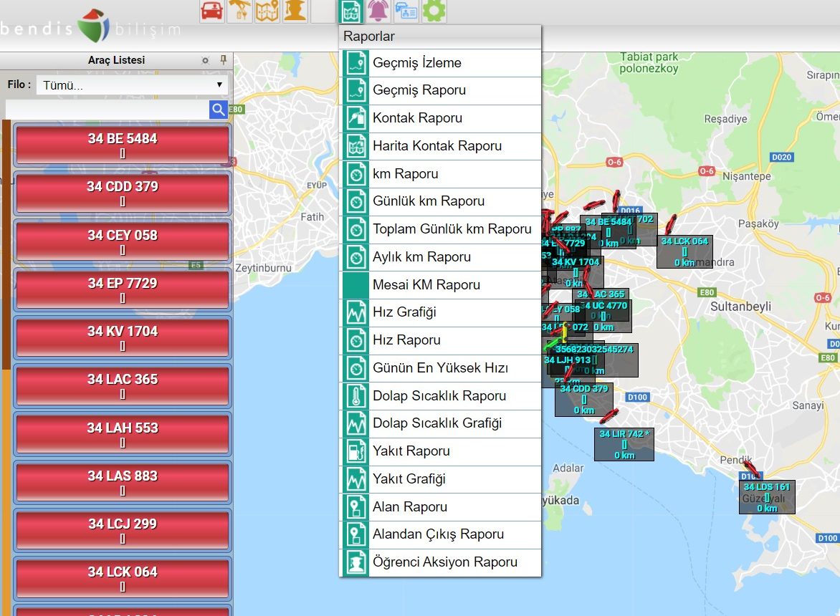Click the chart icon beside Yakıt Grafiği

tap(355, 479)
